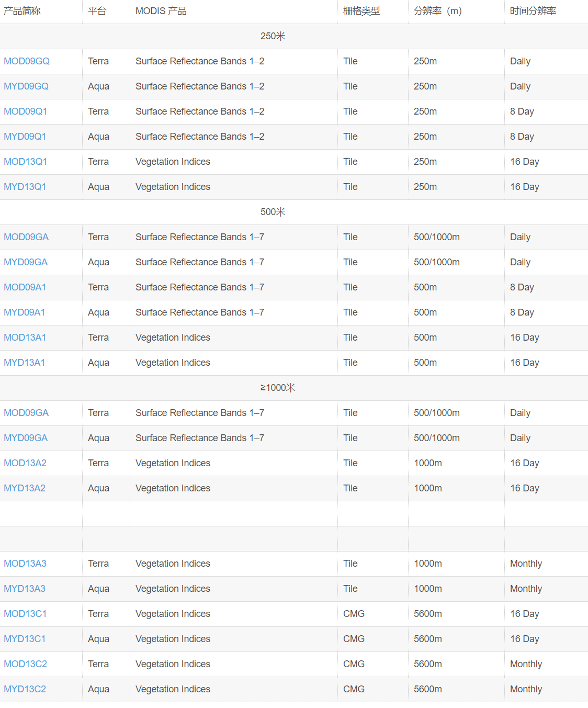Select Surface Reflectance Bands 1–2 in MOD09Q1 row
This screenshot has height=708, width=588.
click(200, 111)
